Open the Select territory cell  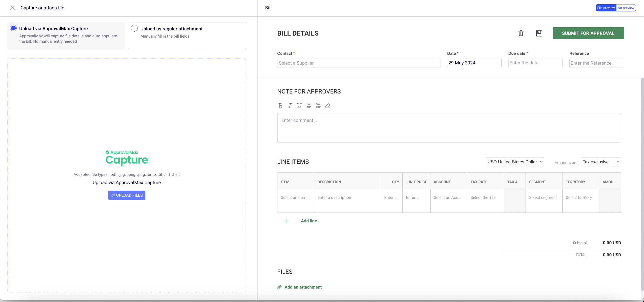pyautogui.click(x=580, y=201)
